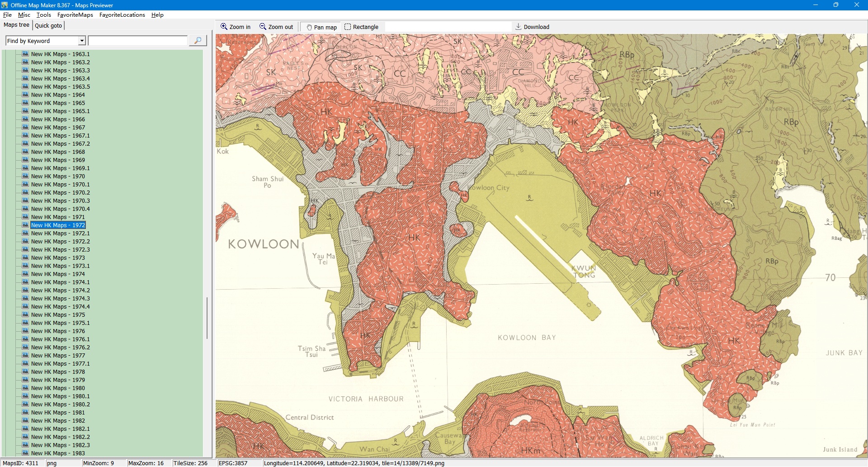The image size is (868, 467).
Task: Switch to the Maps tree tab
Action: pyautogui.click(x=16, y=25)
